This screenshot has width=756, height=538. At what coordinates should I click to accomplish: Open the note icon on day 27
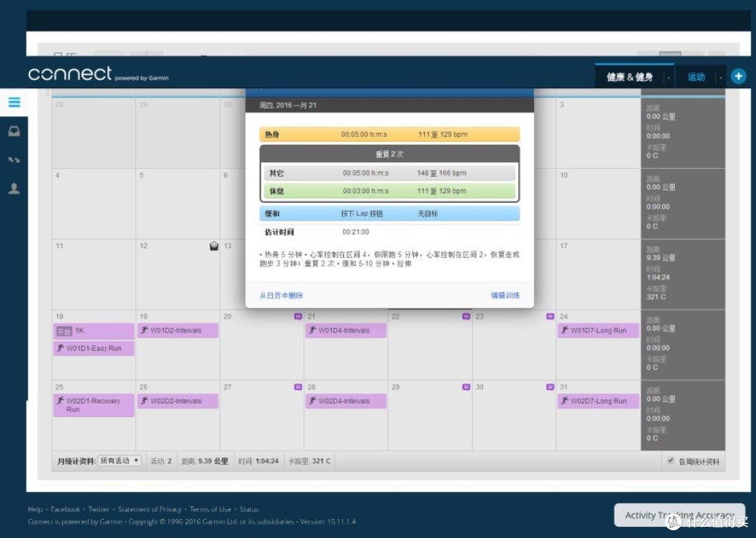click(298, 387)
